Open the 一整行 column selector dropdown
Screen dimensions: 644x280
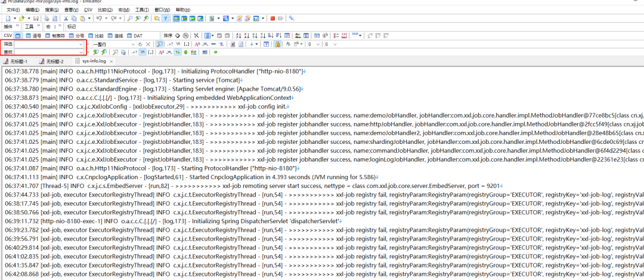tap(132, 44)
